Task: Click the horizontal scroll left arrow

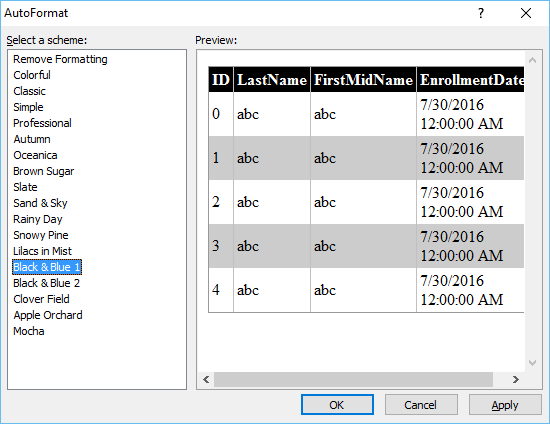Action: tap(206, 379)
